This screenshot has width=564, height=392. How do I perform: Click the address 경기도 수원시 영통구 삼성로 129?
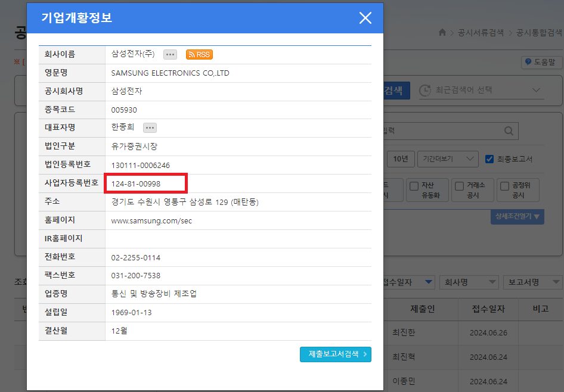tap(185, 202)
